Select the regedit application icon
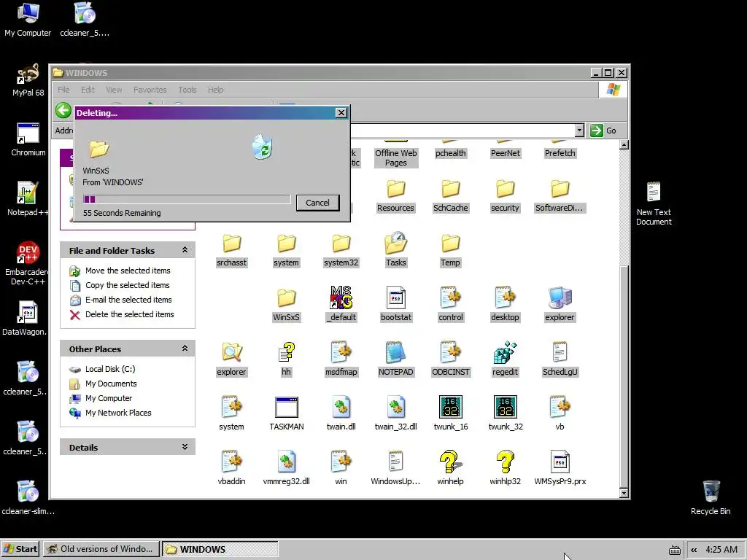This screenshot has height=560, width=747. click(x=505, y=359)
